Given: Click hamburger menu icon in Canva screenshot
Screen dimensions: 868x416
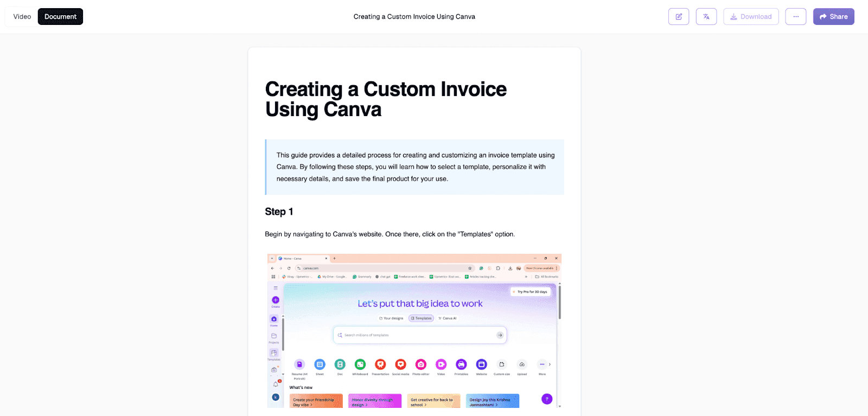Looking at the screenshot, I should (x=276, y=288).
